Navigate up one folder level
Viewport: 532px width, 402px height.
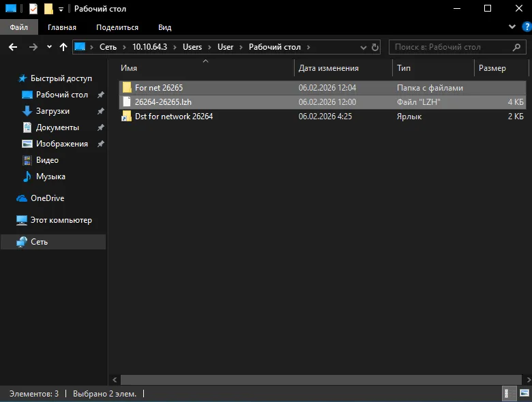[63, 47]
